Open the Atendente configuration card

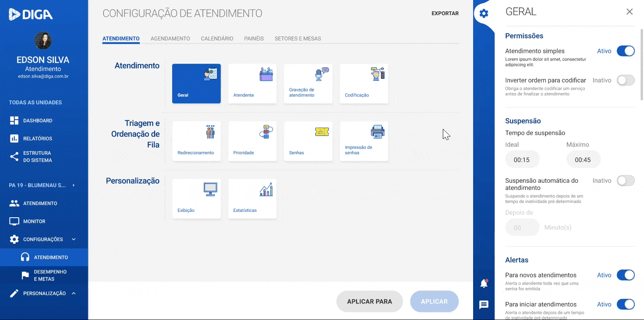coord(252,83)
